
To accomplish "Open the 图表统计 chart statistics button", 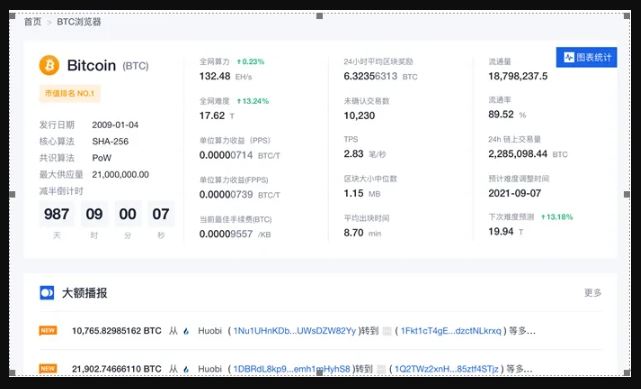I will (x=586, y=57).
